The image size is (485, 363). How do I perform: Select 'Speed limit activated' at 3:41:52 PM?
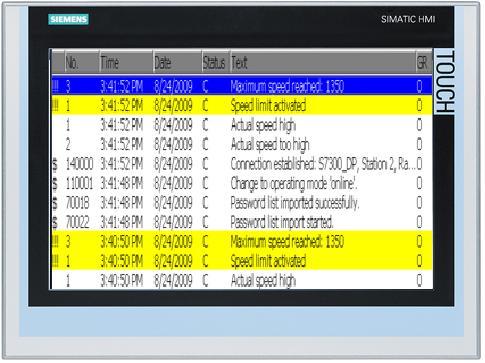click(x=242, y=106)
